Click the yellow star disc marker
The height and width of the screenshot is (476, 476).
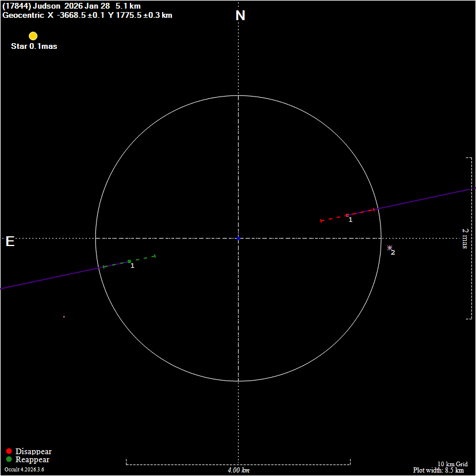[x=33, y=36]
